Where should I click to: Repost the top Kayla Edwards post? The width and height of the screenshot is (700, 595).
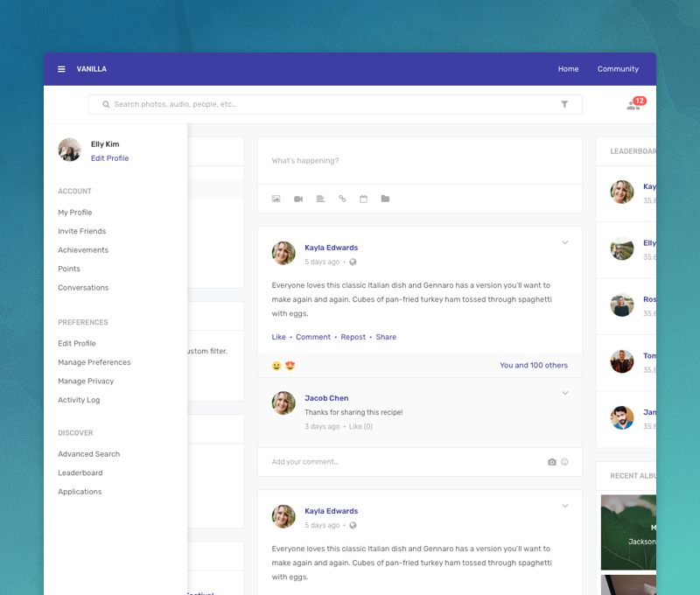tap(353, 337)
